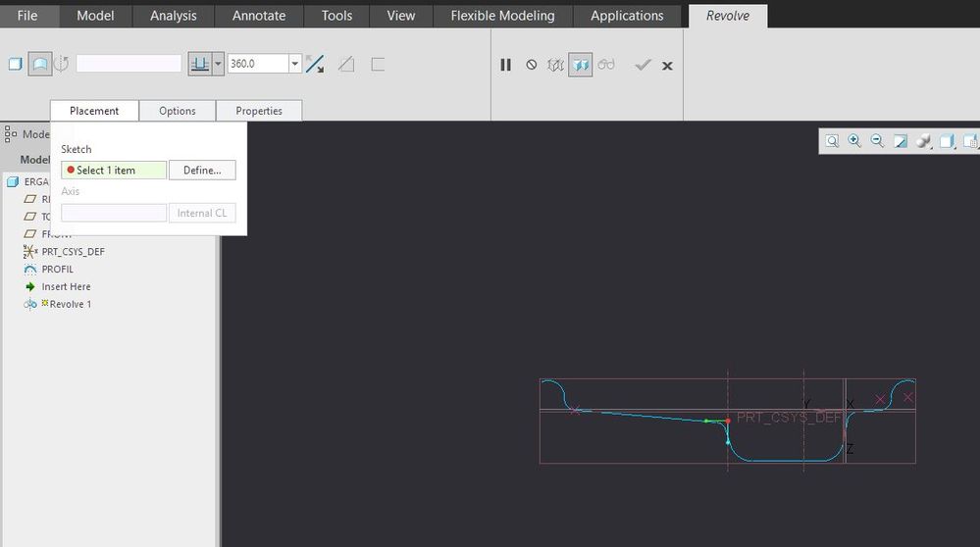Cancel the Revolve feature with X

(x=667, y=66)
